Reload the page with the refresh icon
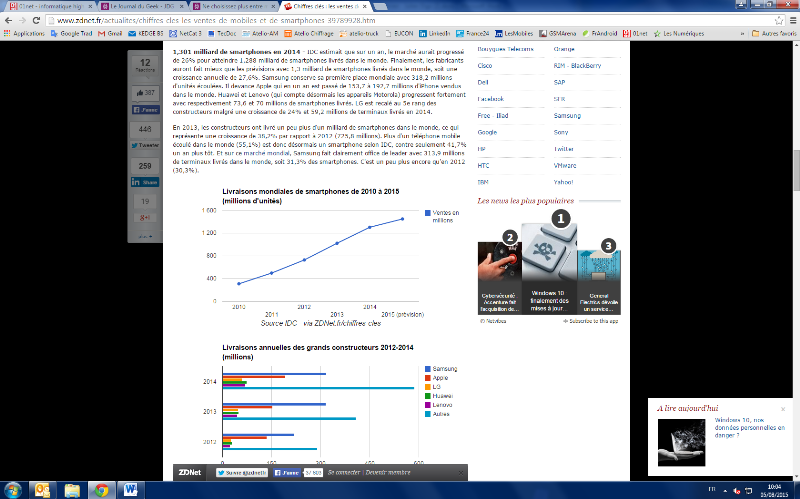 [x=36, y=20]
